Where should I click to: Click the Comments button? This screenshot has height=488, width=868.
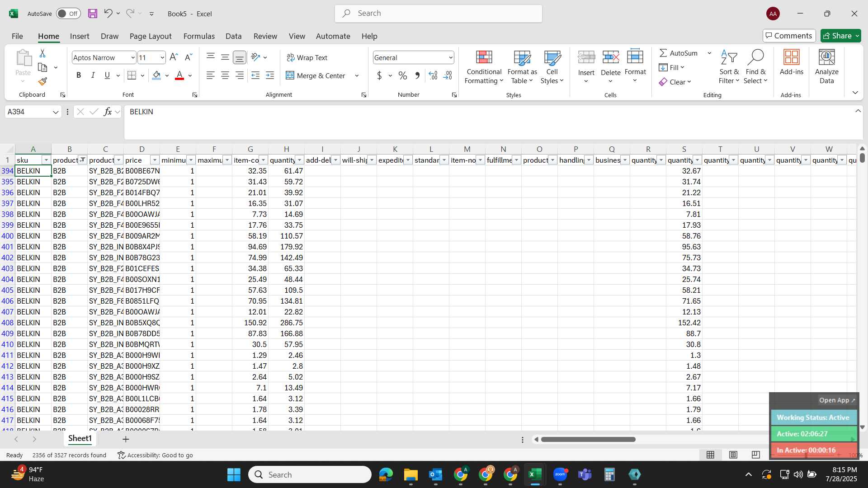click(x=789, y=36)
